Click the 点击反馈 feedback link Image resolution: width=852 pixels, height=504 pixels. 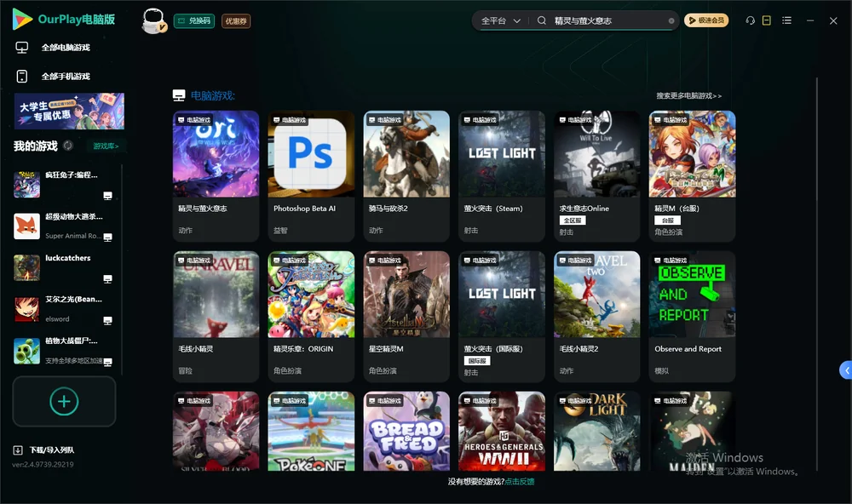pyautogui.click(x=520, y=481)
